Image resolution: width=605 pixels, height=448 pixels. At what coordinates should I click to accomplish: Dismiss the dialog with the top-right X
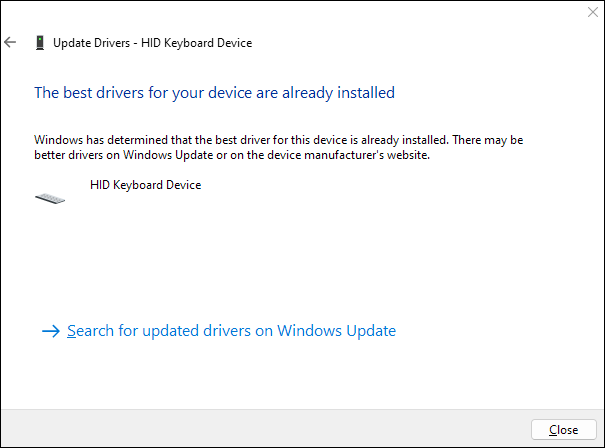pos(593,12)
